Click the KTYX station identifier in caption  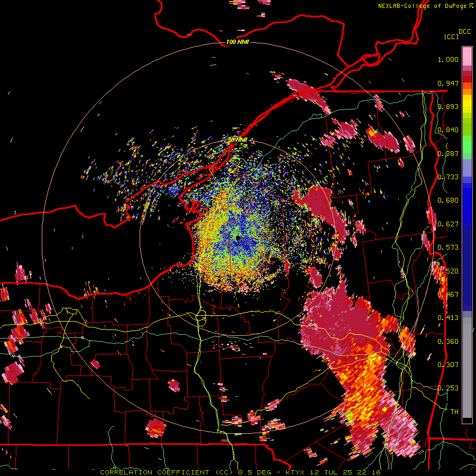coord(296,472)
